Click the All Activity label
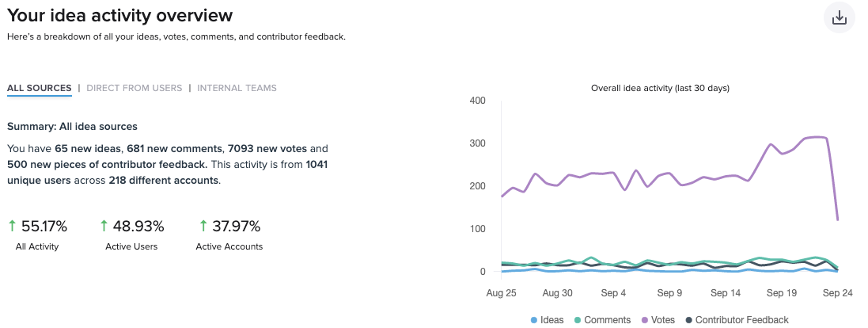868x328 pixels. click(x=37, y=246)
